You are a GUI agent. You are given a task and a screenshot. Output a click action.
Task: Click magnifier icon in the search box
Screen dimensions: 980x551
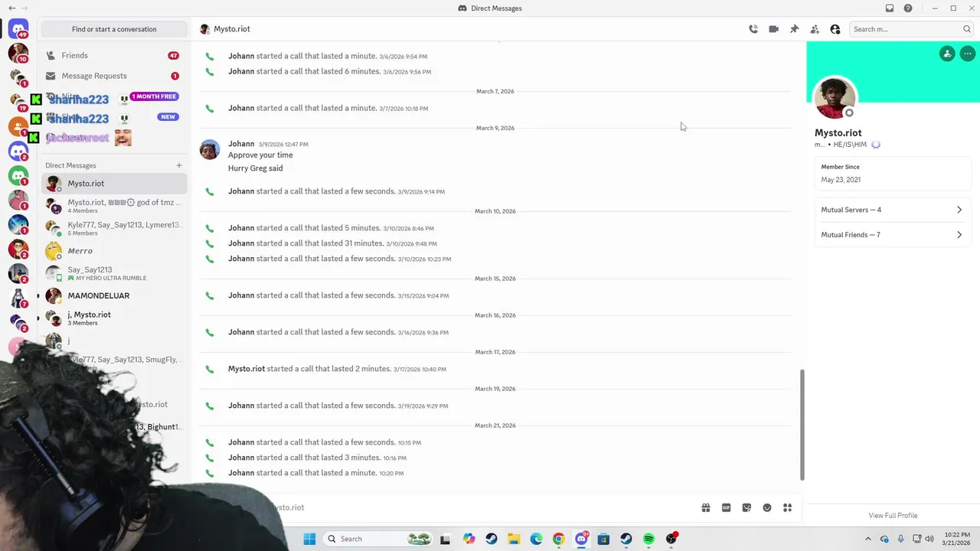(967, 29)
